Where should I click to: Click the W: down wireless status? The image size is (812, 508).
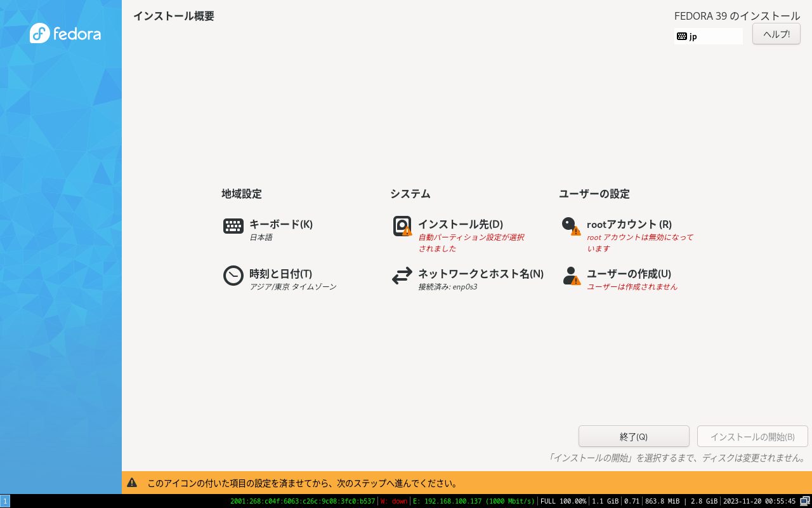click(394, 501)
